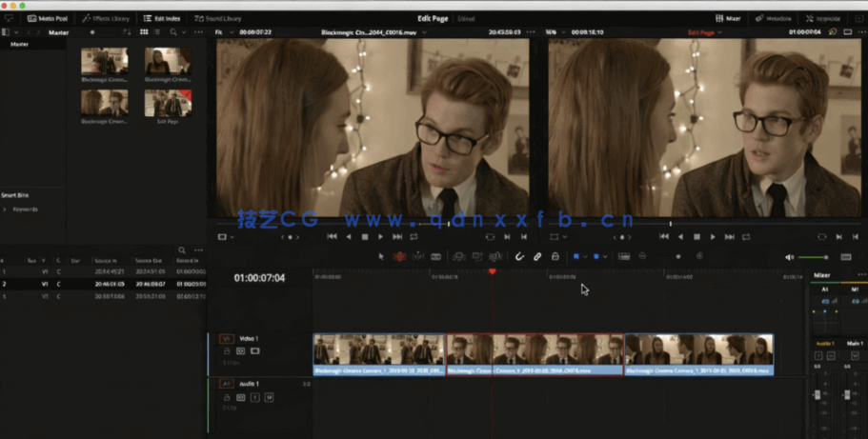Play forward in the timeline viewer

(x=713, y=237)
